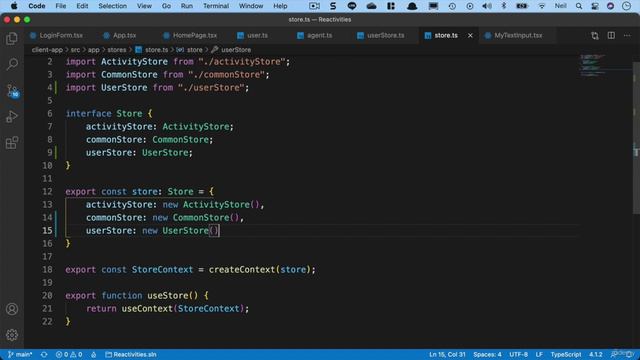Click the battery status icon
The image size is (640, 360).
[x=522, y=6]
